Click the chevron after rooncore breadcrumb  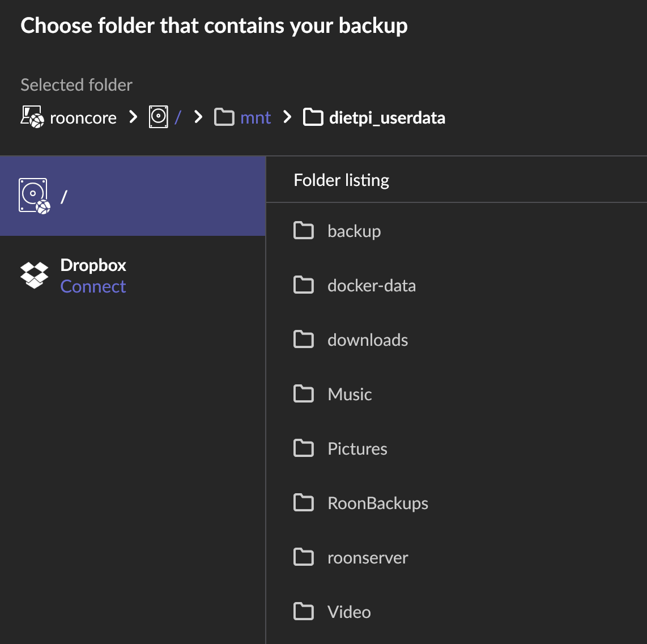133,117
